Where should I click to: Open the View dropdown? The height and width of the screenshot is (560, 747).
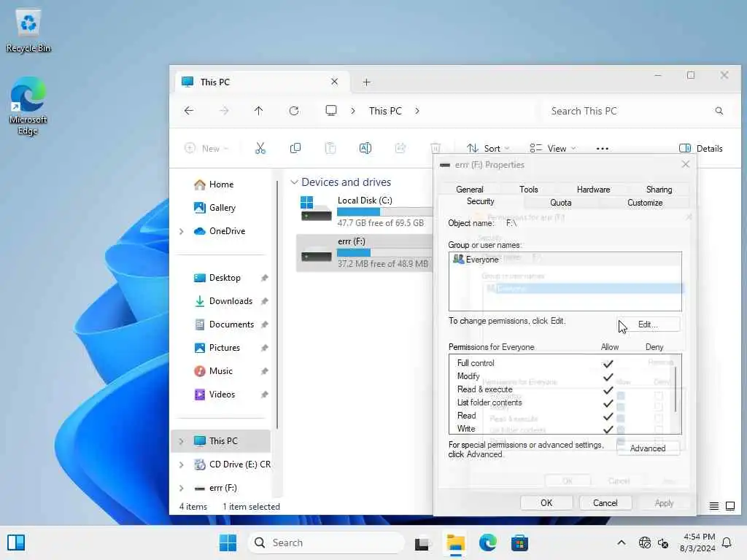point(553,149)
